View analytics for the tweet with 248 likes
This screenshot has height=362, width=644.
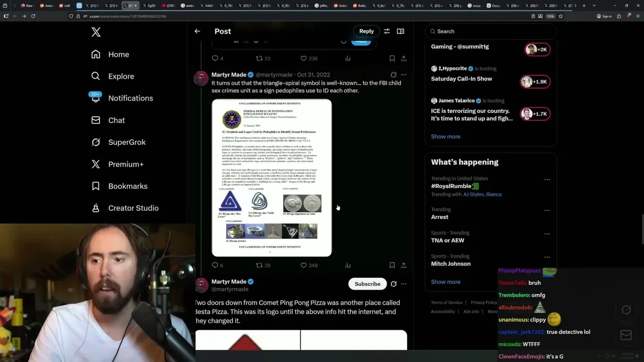pos(348,265)
